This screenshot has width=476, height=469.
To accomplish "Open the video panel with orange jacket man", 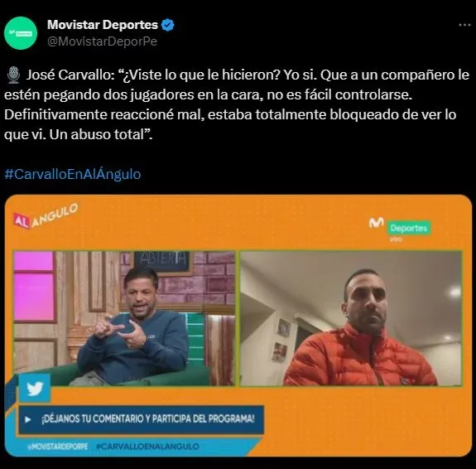I will point(351,318).
